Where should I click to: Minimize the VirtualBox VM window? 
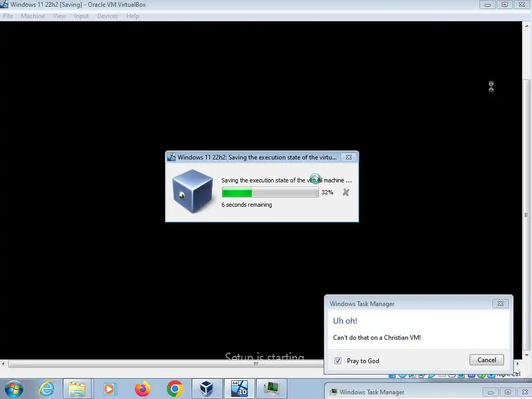pyautogui.click(x=487, y=4)
